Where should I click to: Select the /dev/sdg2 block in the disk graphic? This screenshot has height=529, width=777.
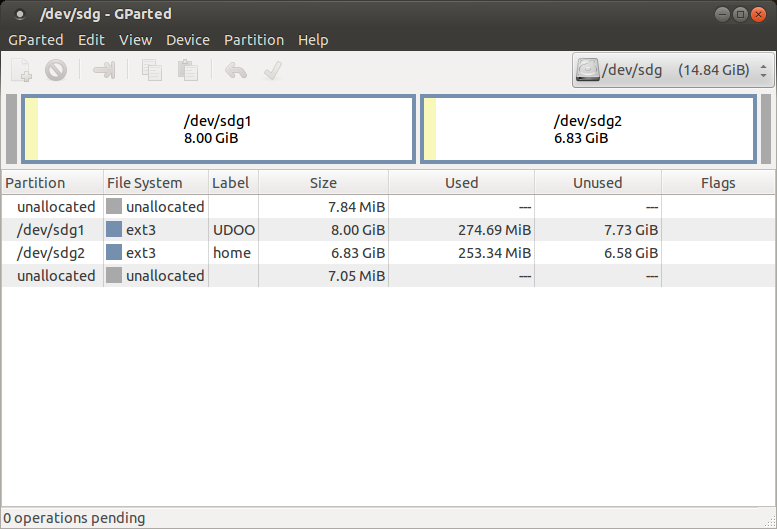[588, 129]
